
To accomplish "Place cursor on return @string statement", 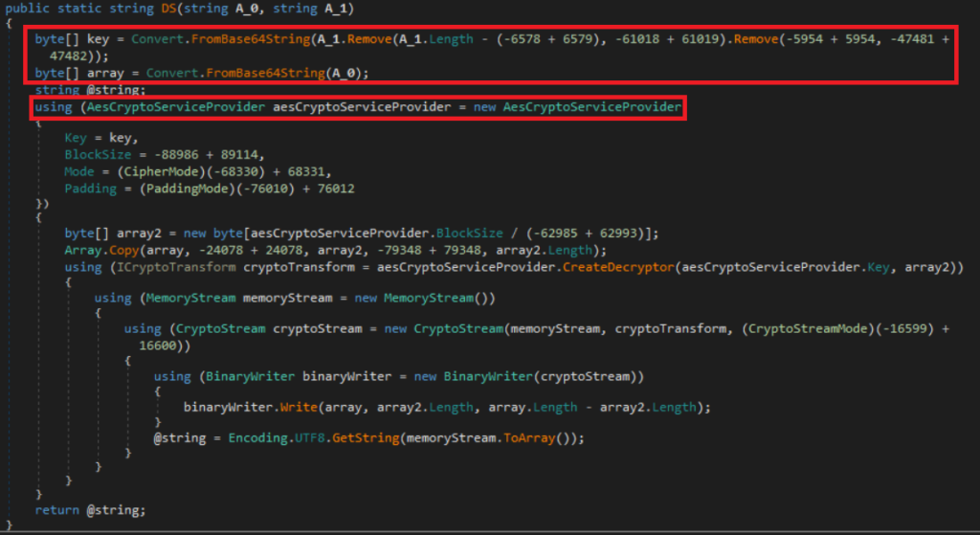I will pyautogui.click(x=90, y=510).
